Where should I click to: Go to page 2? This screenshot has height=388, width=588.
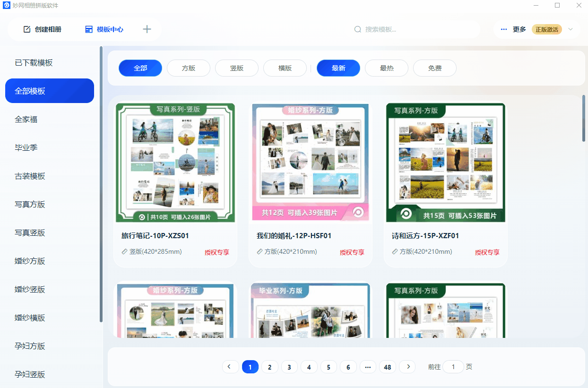270,367
